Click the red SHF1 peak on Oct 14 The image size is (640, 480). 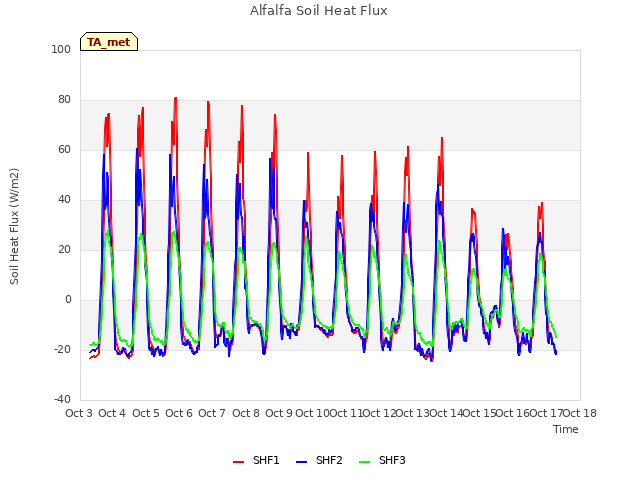(442, 138)
